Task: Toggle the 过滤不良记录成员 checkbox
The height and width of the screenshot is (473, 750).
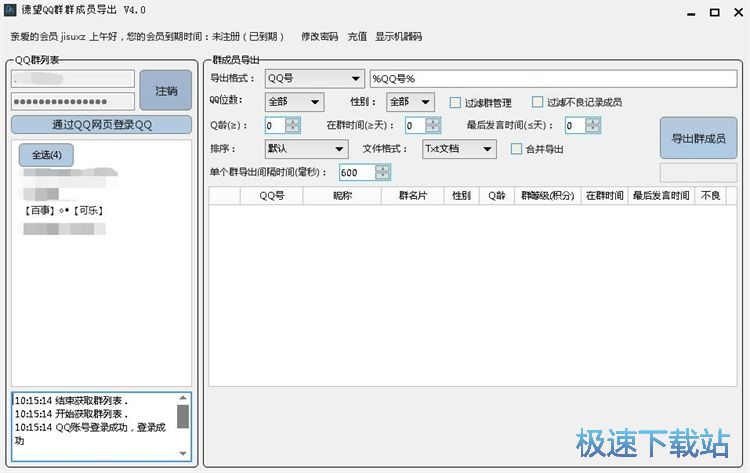Action: coord(538,102)
